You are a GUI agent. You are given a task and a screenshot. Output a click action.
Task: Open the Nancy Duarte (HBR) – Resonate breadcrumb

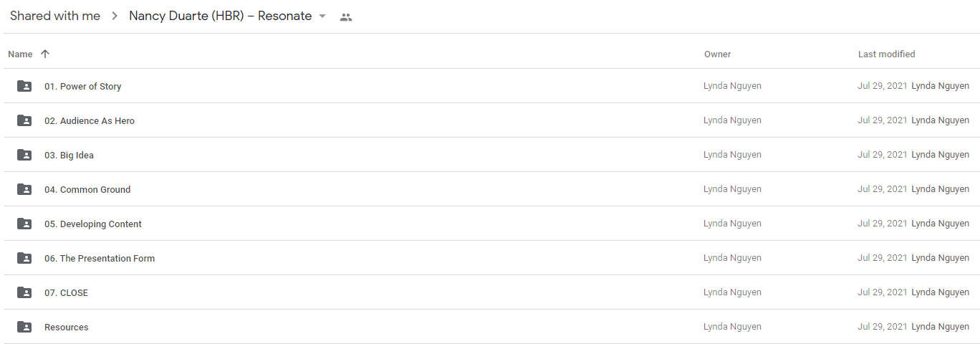coord(220,16)
